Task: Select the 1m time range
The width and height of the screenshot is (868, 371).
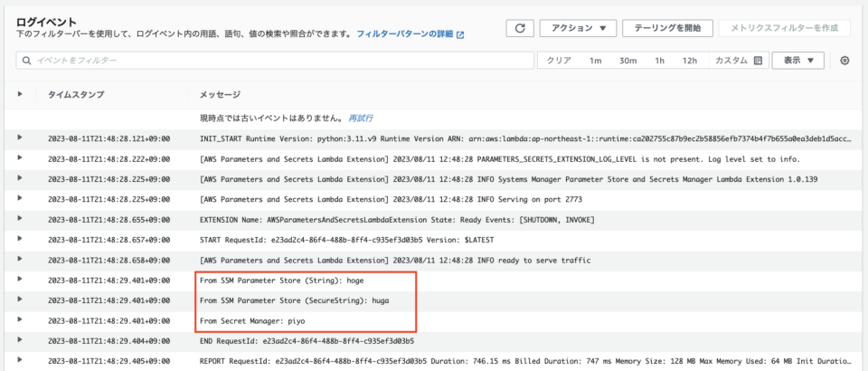Action: (595, 61)
